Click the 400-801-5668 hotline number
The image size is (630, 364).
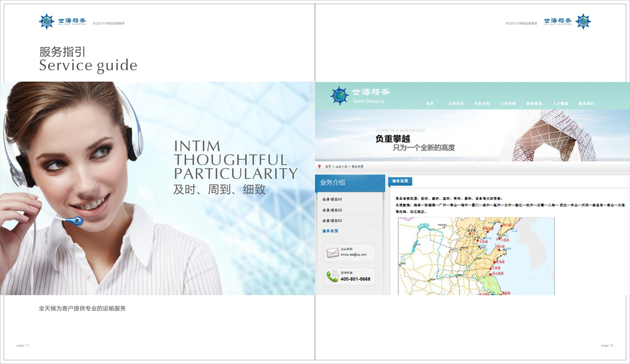tap(356, 279)
